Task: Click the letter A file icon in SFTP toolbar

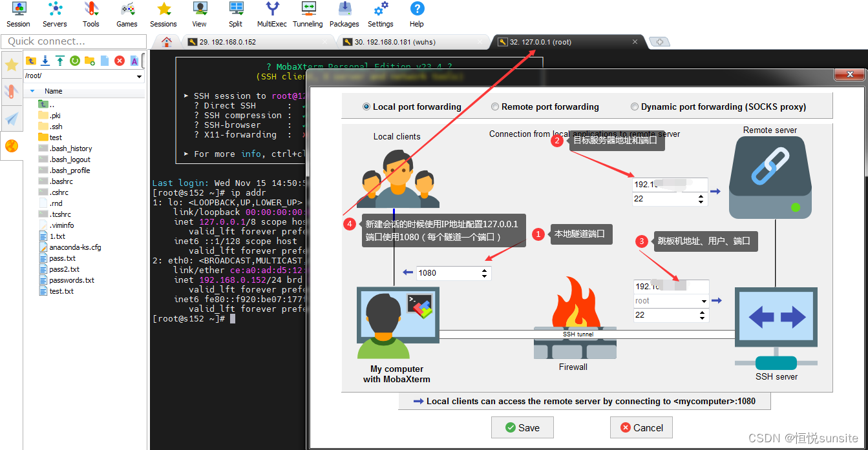Action: pyautogui.click(x=134, y=61)
